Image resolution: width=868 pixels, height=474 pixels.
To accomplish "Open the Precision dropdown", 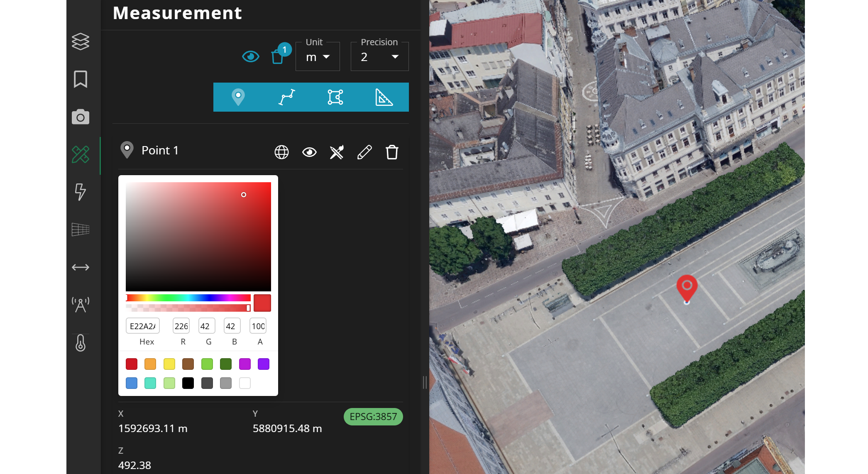I will (x=379, y=57).
